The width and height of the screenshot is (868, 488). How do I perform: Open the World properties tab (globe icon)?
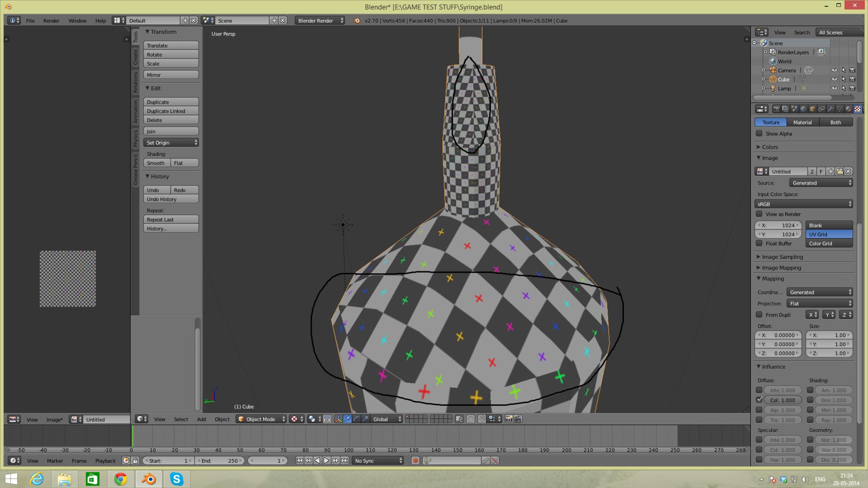tap(803, 109)
